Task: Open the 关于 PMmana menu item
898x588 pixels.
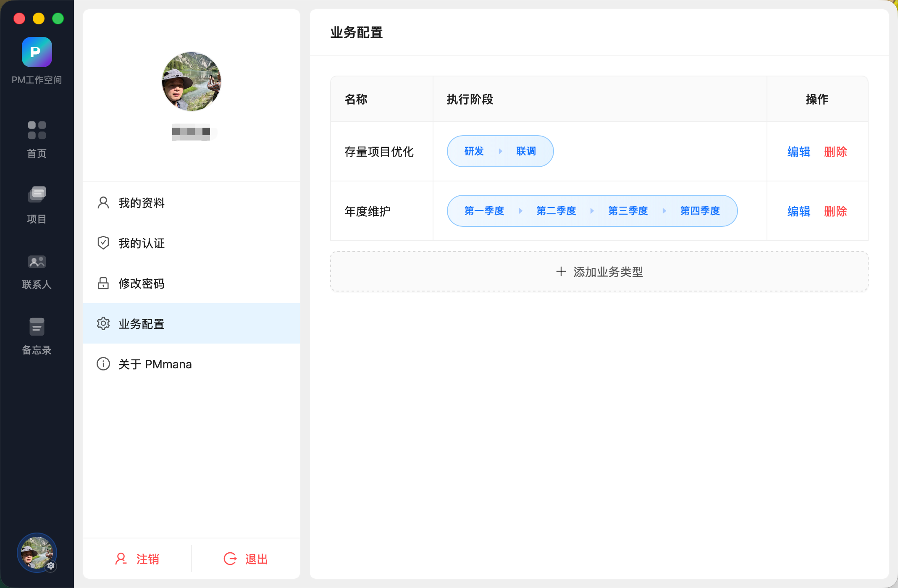Action: [192, 364]
